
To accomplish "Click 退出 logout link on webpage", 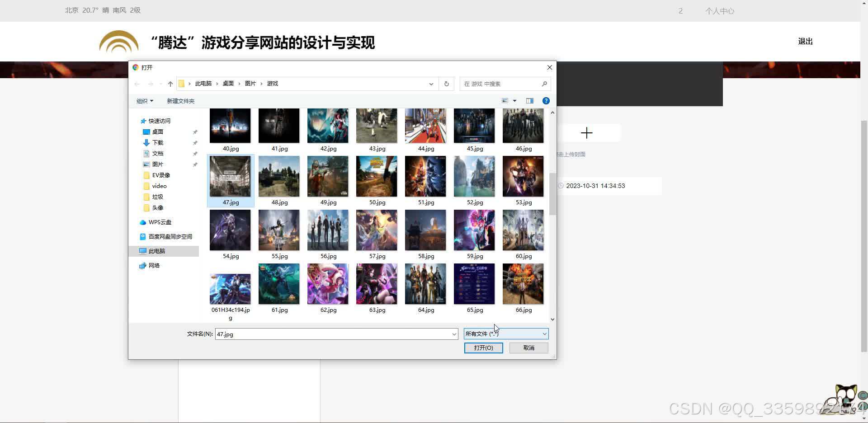I will tap(805, 42).
